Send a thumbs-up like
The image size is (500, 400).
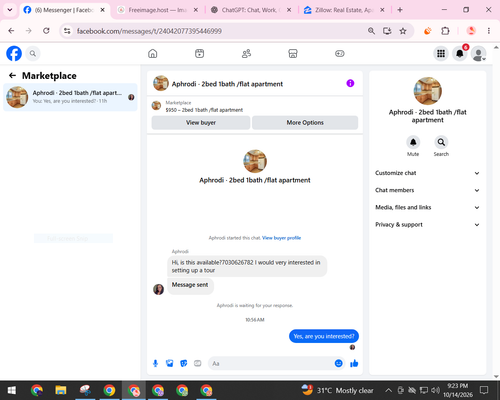click(354, 363)
